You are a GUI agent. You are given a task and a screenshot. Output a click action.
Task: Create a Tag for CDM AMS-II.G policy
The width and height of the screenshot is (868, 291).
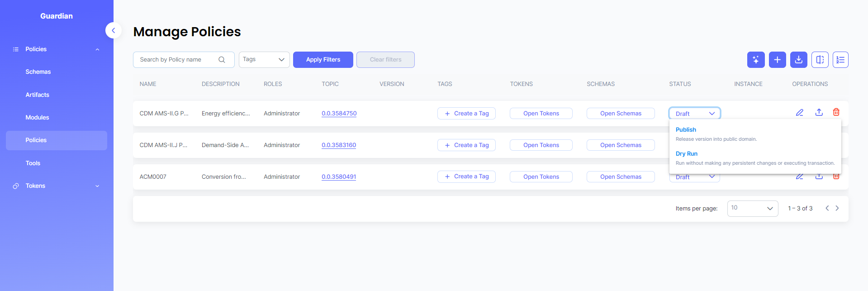point(466,114)
